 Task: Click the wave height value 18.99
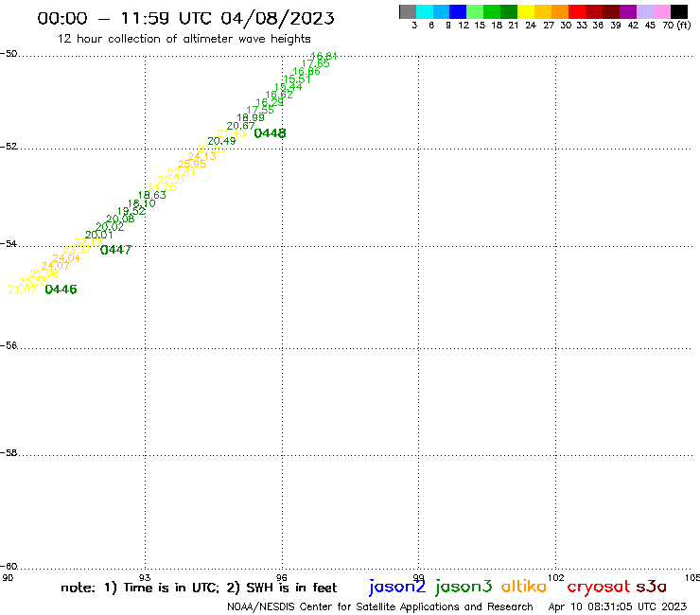[251, 118]
